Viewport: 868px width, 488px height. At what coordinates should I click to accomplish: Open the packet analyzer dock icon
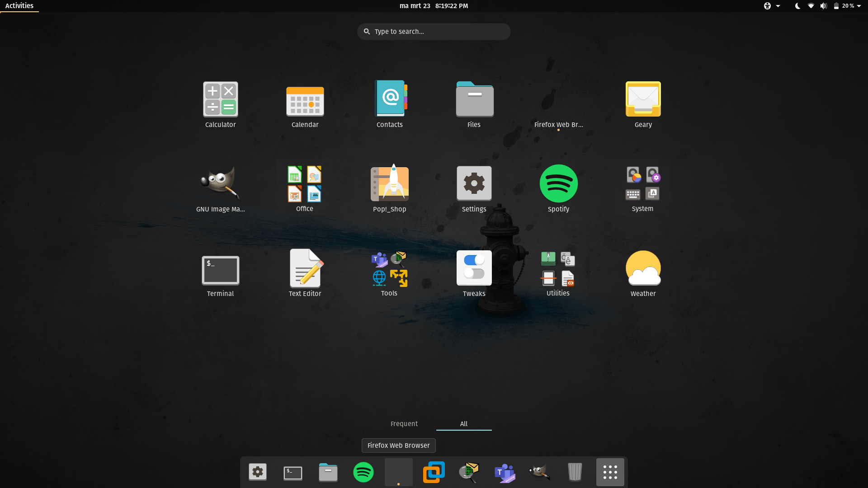pos(469,472)
